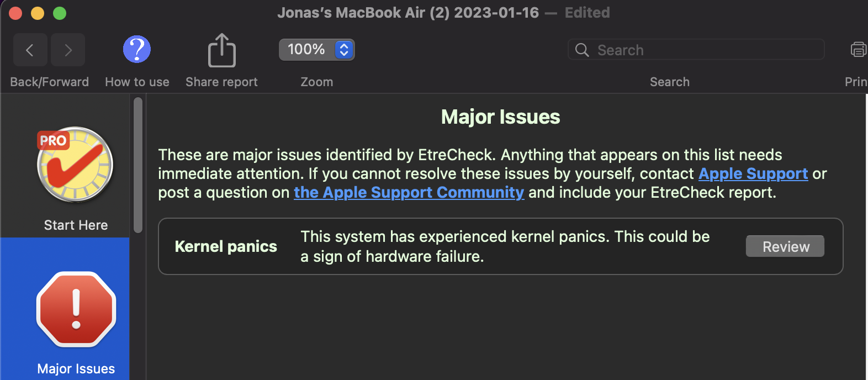Screen dimensions: 868x380
Task: Select the Start Here sidebar icon
Action: 75,165
